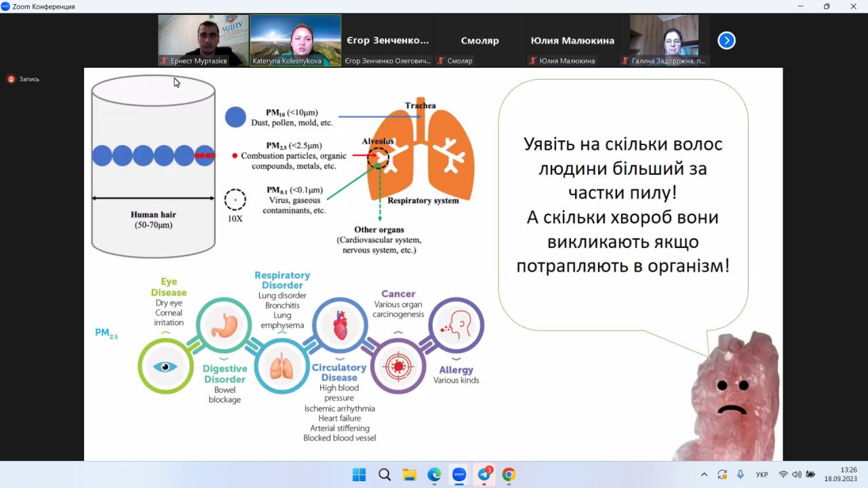
Task: Select Kateryna Kolesnykova's video thumbnail
Action: pyautogui.click(x=295, y=40)
